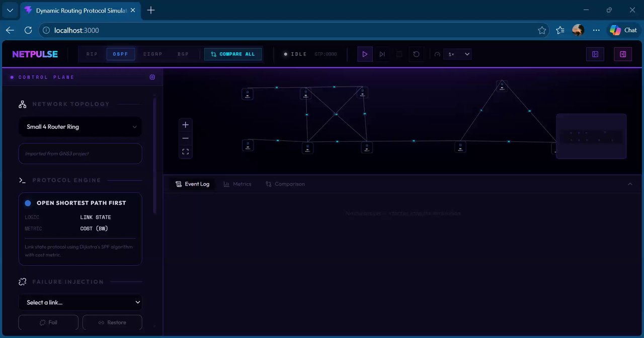Open the Small 4 Router Ring topology dropdown
644x338 pixels.
tap(80, 127)
